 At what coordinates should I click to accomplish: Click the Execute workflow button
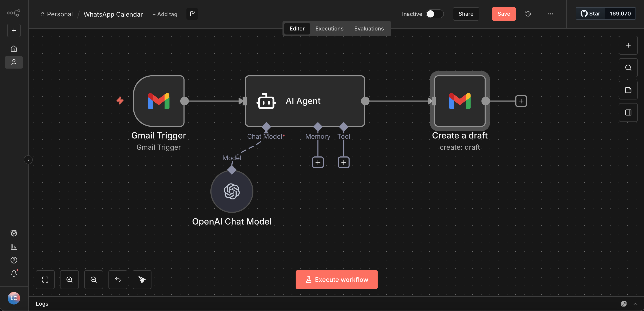pyautogui.click(x=336, y=279)
